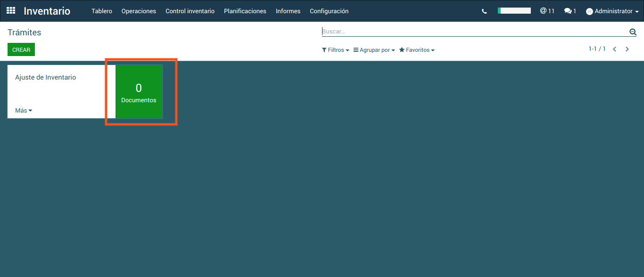
Task: Go to previous page arrow
Action: [614, 49]
